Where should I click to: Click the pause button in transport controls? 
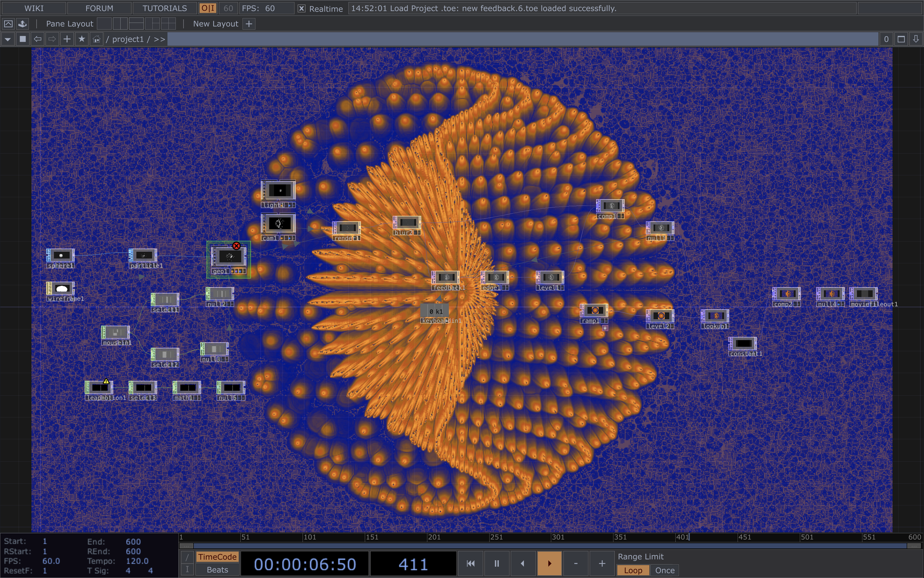pyautogui.click(x=497, y=563)
